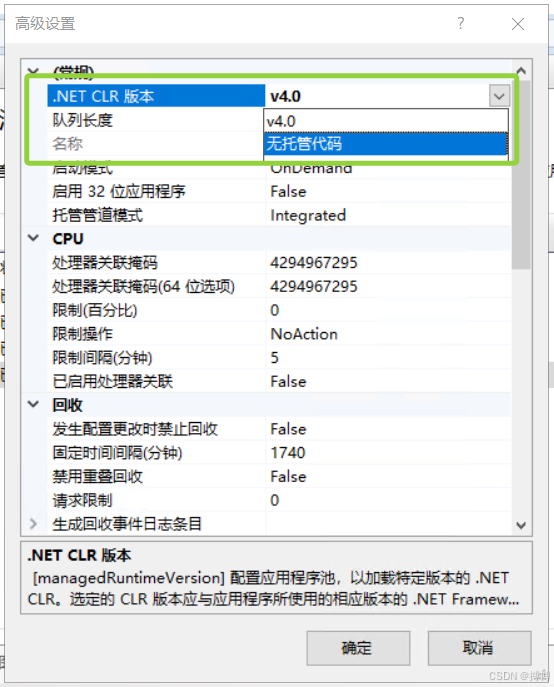Collapse the 回收 category
Viewport: 554px width, 687px height.
[x=33, y=404]
